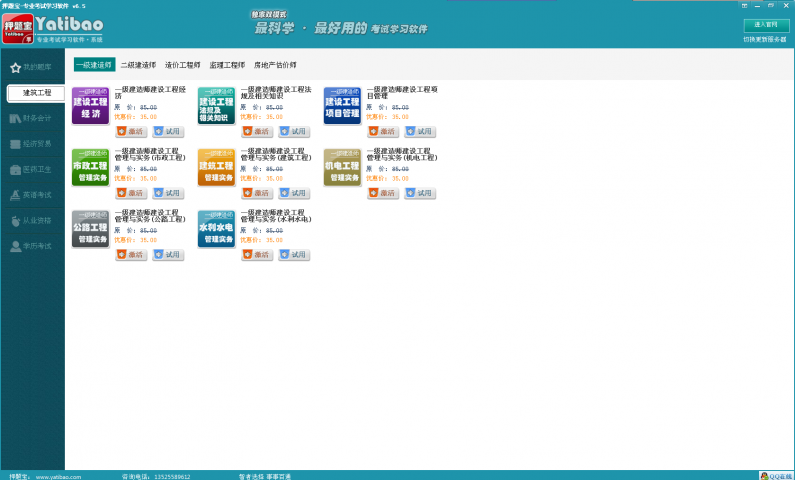Activate the 公路工程 course via 激活

pyautogui.click(x=131, y=254)
